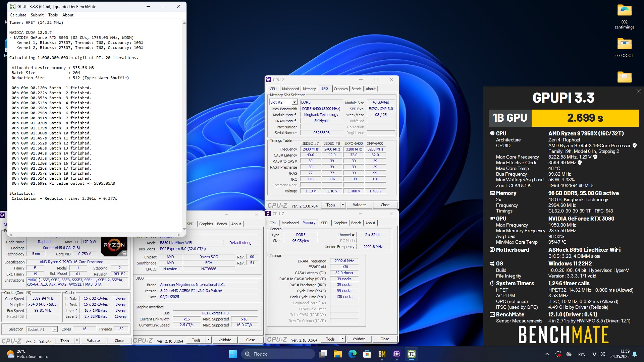The width and height of the screenshot is (644, 362).
Task: Switch to the Mainboard tab in the SPD window
Action: [x=290, y=89]
